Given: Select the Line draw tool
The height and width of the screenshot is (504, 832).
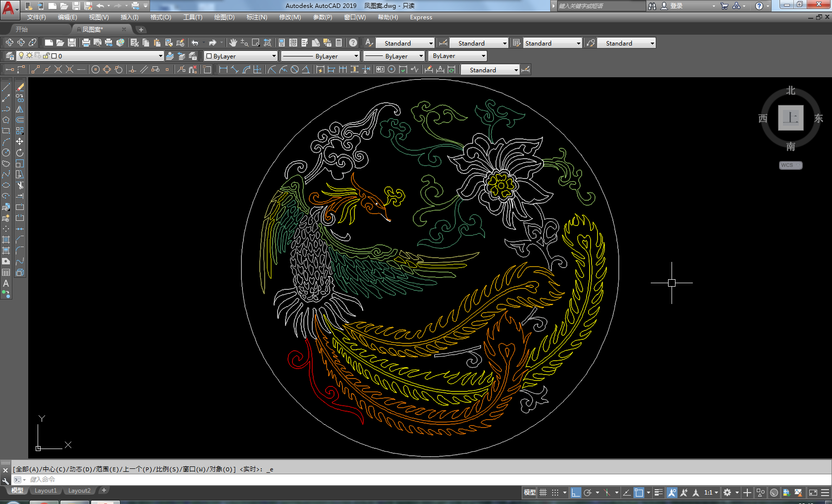Looking at the screenshot, I should click(6, 87).
